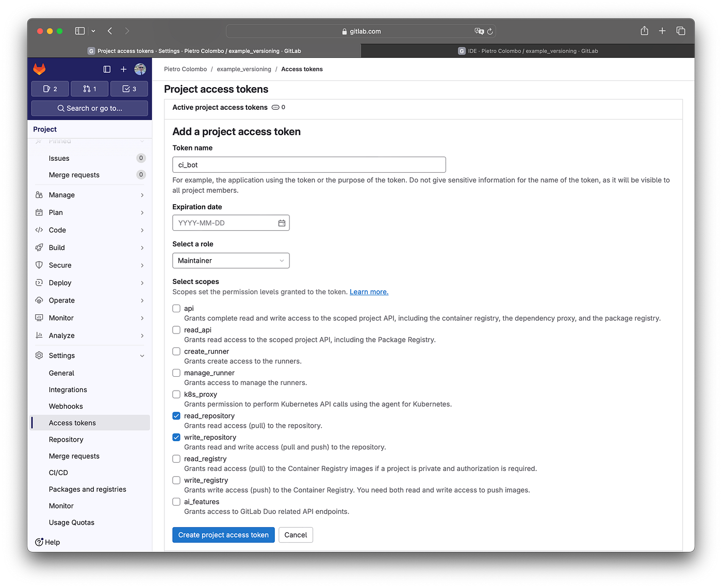
Task: Click the Manage section icon
Action: point(39,195)
